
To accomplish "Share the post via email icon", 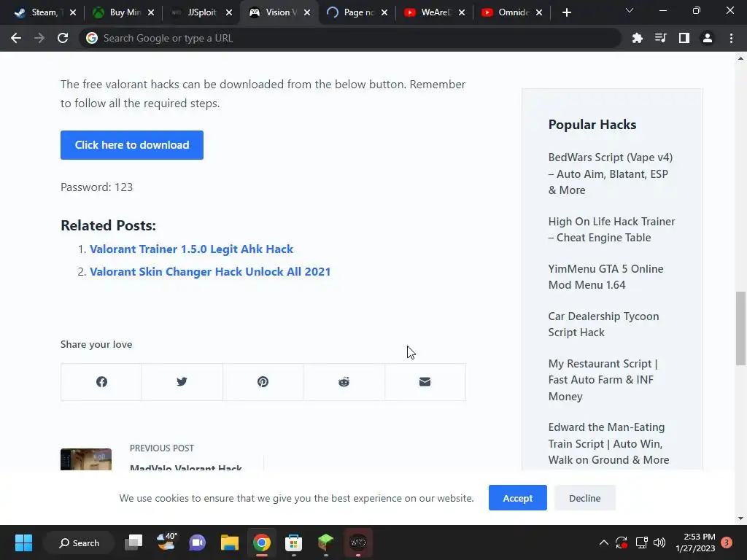I will 425,382.
